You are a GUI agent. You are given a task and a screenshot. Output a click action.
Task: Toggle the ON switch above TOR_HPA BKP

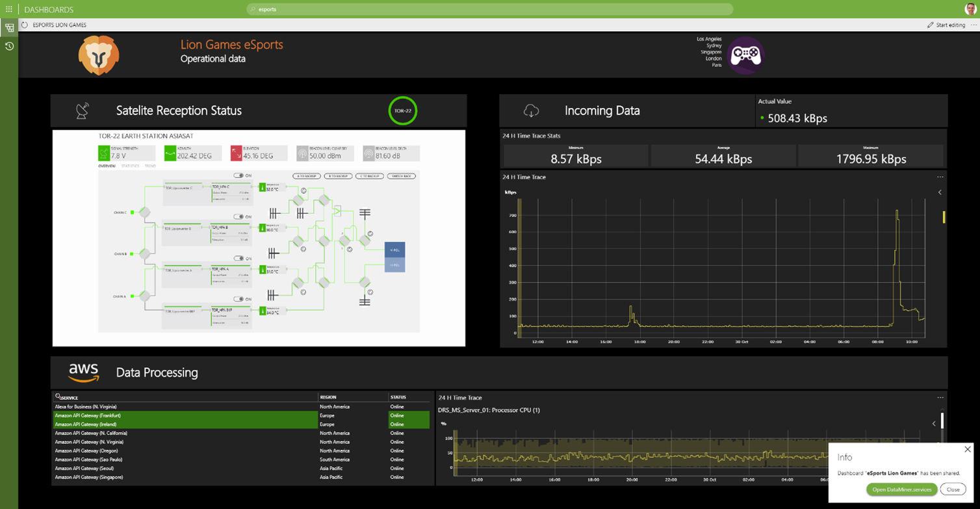(239, 299)
